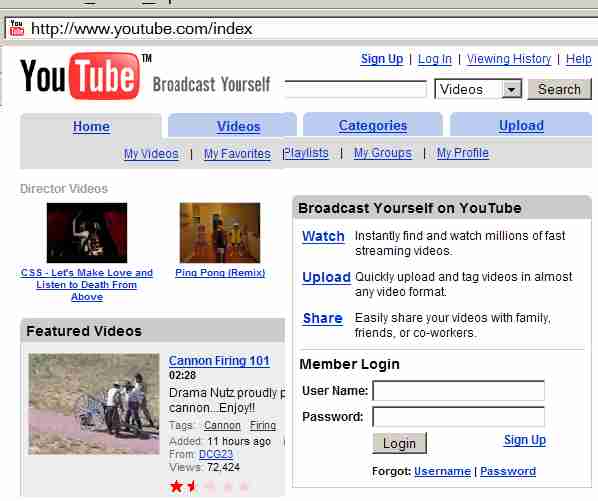
Task: Open the Cannon Firing 101 video thumbnail
Action: click(x=94, y=404)
